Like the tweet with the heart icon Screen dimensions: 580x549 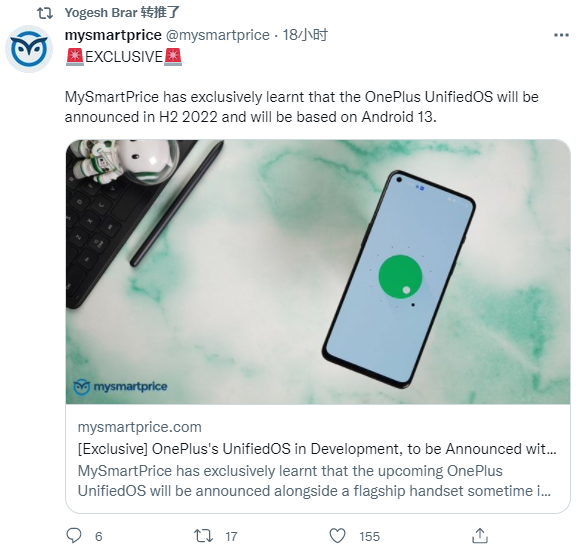click(337, 536)
